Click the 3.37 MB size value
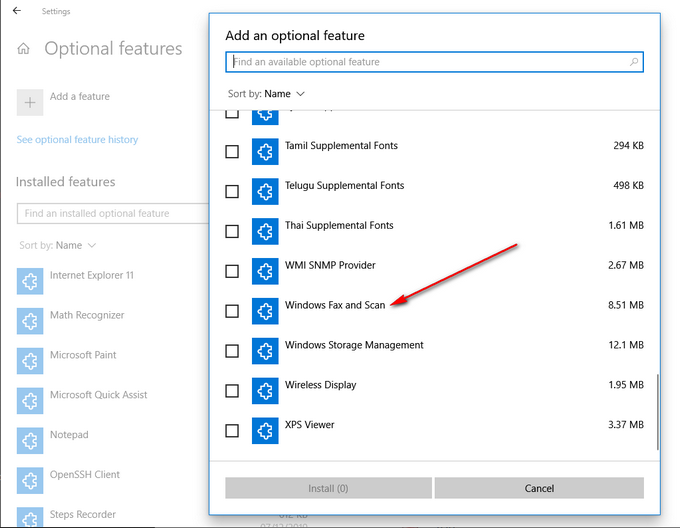The image size is (680, 528). pyautogui.click(x=626, y=425)
